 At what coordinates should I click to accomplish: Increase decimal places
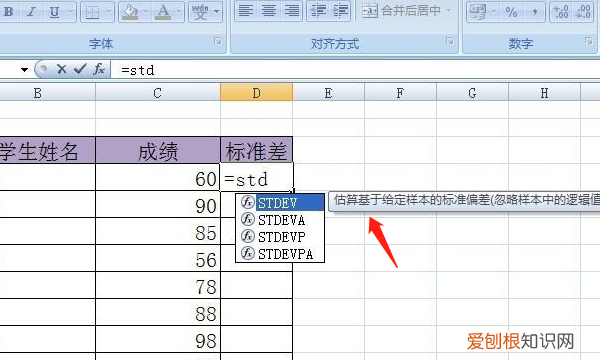[x=561, y=12]
